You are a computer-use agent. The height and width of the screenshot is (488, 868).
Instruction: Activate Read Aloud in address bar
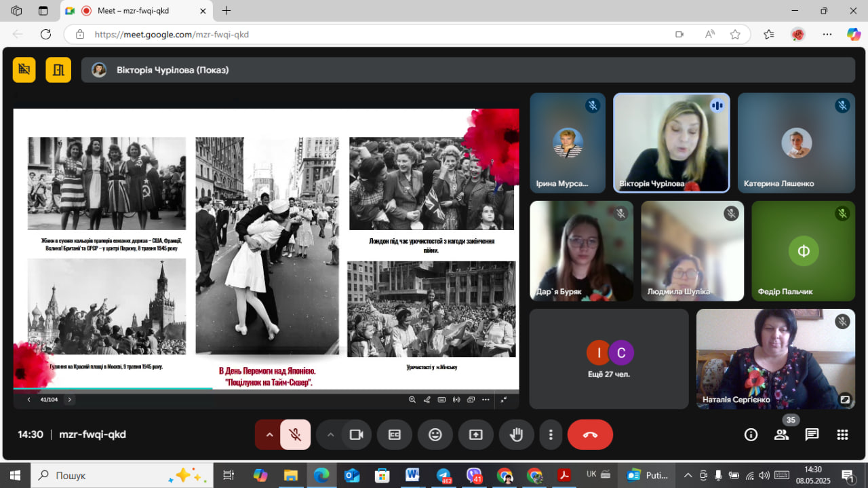point(710,34)
